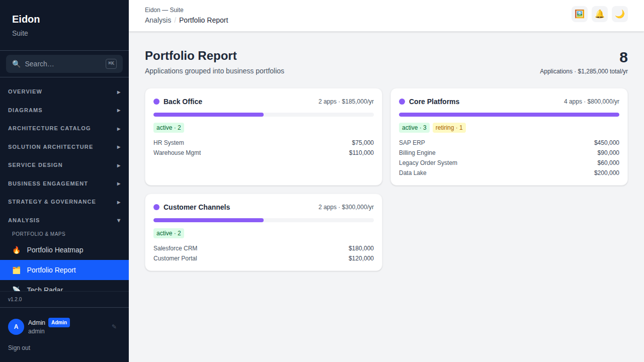Click the Back Office card title
This screenshot has height=362, width=644.
[x=183, y=102]
